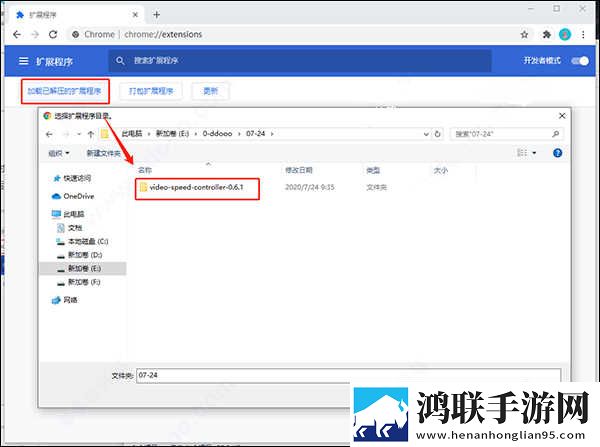The width and height of the screenshot is (600, 447).
Task: Click the folder name input field
Action: click(x=348, y=375)
